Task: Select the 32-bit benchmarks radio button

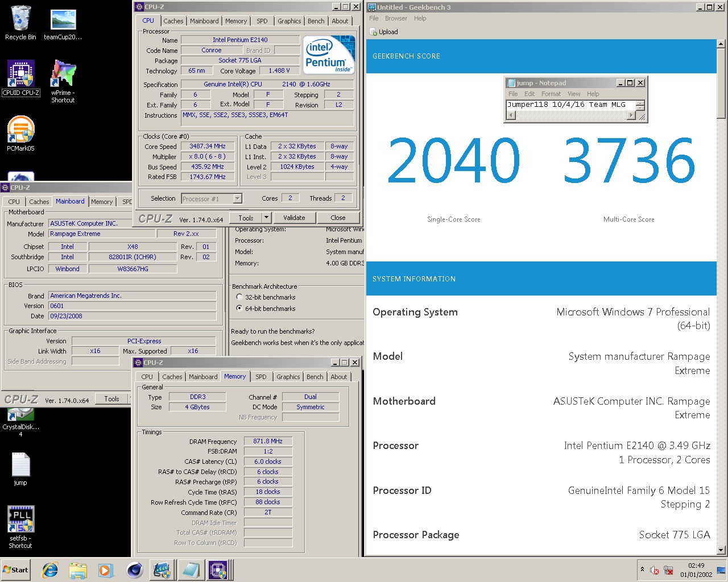Action: [239, 297]
